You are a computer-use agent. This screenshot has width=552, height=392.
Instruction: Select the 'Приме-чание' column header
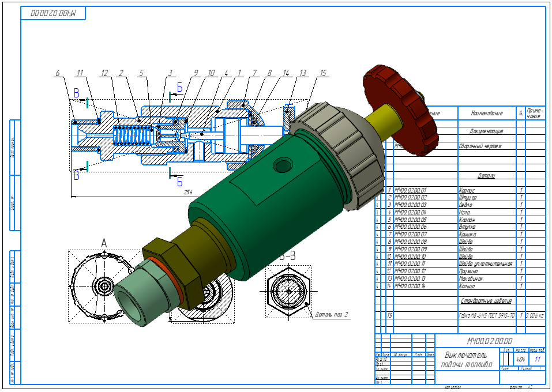pos(535,114)
